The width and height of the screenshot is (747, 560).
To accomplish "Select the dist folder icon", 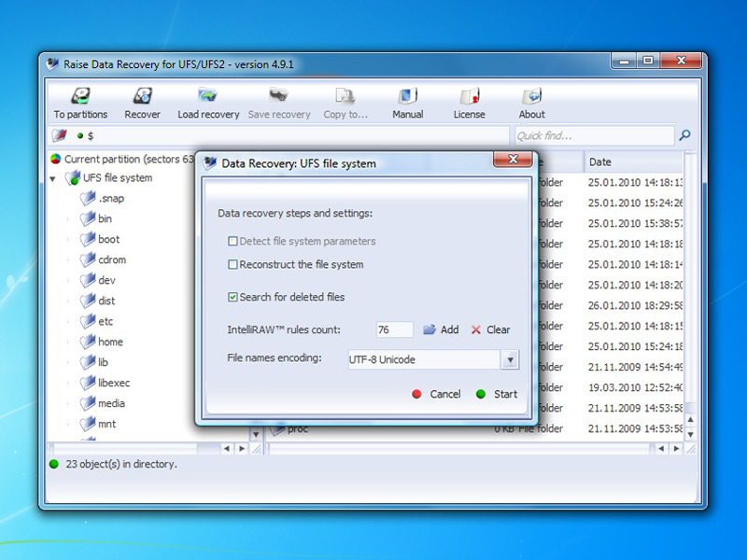I will tap(88, 301).
